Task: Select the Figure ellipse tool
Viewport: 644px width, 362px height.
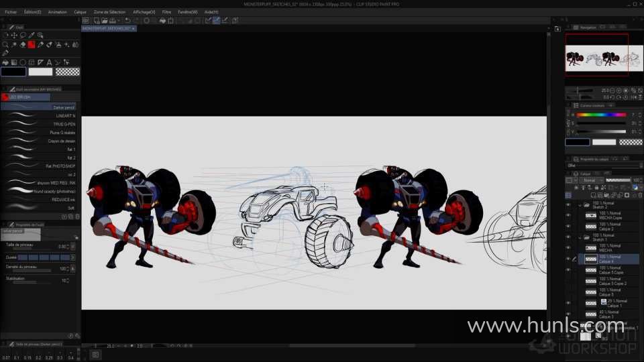Action: pyautogui.click(x=23, y=62)
